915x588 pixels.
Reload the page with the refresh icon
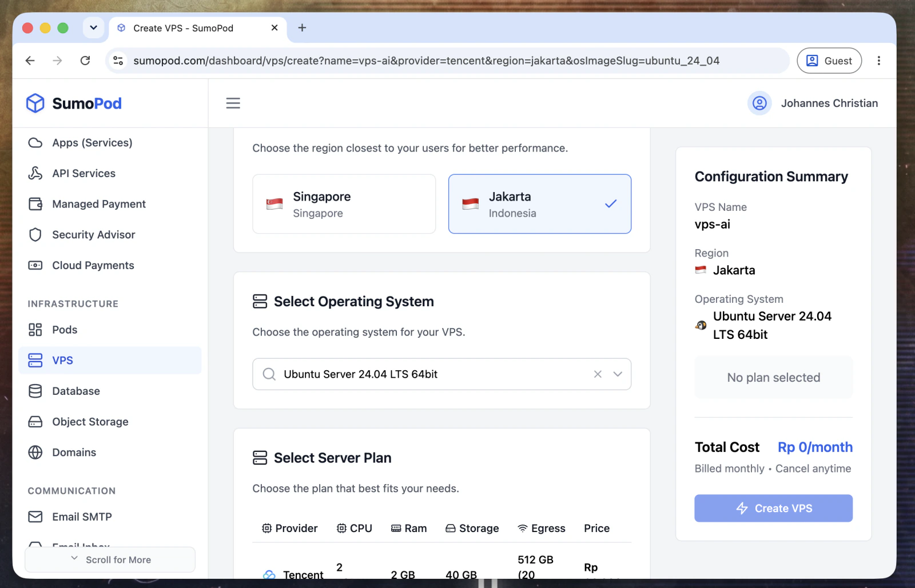(85, 61)
